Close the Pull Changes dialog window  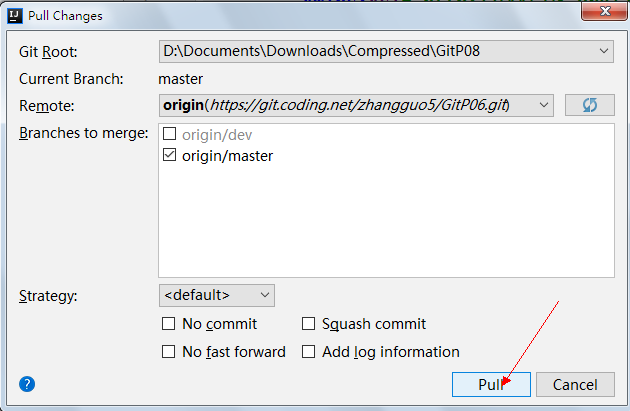coord(604,11)
